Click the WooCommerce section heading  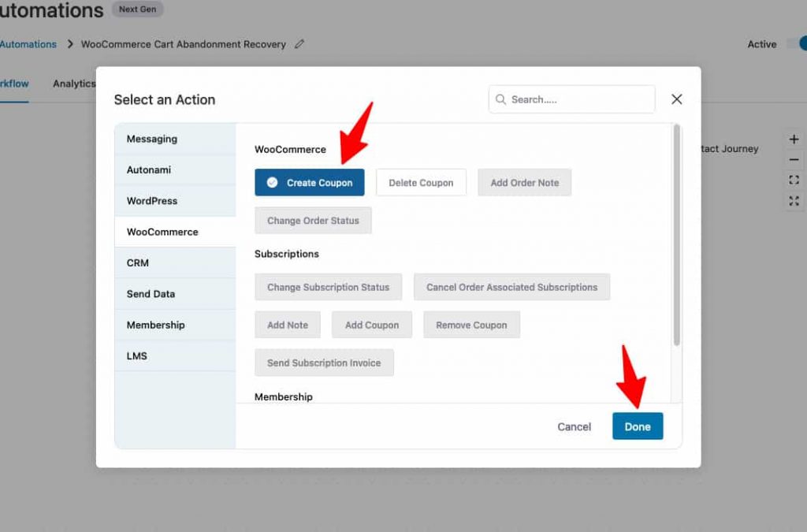(290, 149)
